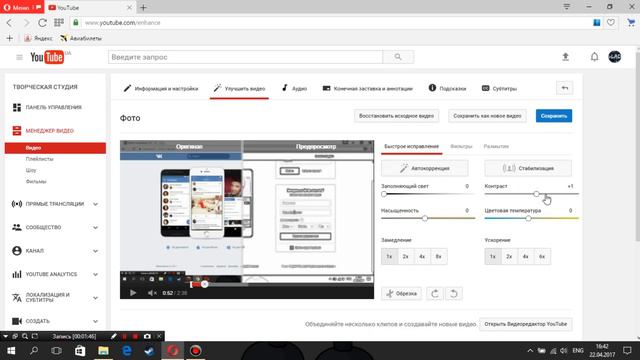Screen dimensions: 640x360
Task: Expand СОЗДАТЬ section
Action: pos(95,321)
